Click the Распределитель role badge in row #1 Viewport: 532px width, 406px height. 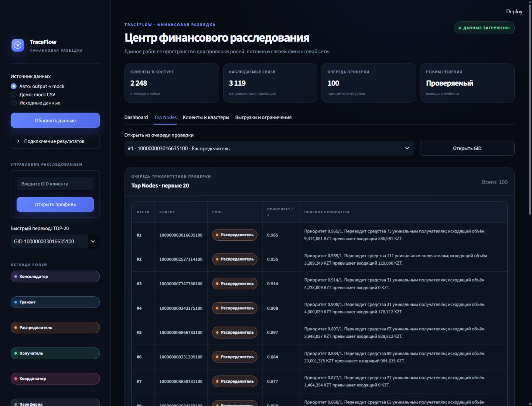[x=235, y=235]
